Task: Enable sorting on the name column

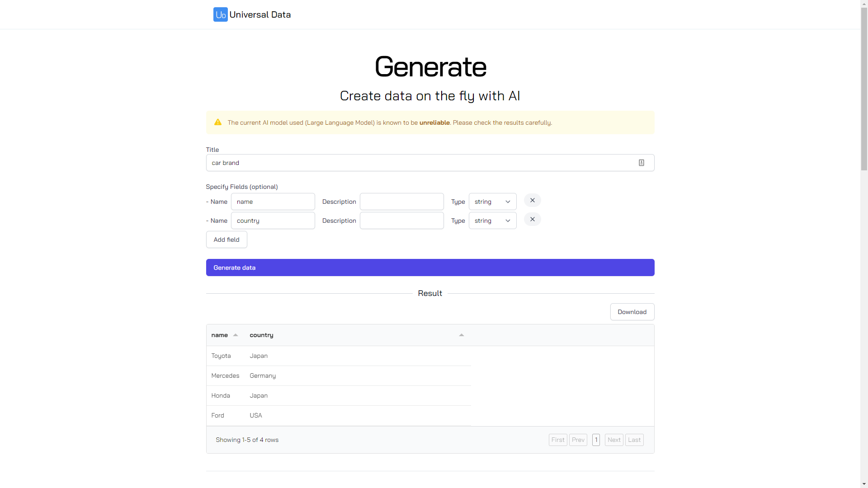Action: (x=236, y=335)
